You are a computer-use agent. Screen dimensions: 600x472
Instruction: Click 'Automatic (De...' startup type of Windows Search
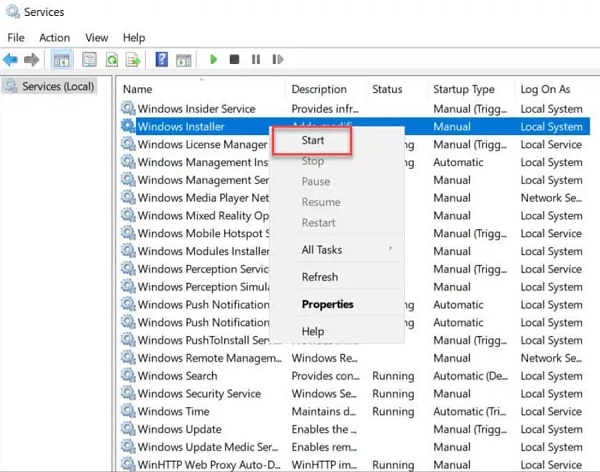[470, 376]
